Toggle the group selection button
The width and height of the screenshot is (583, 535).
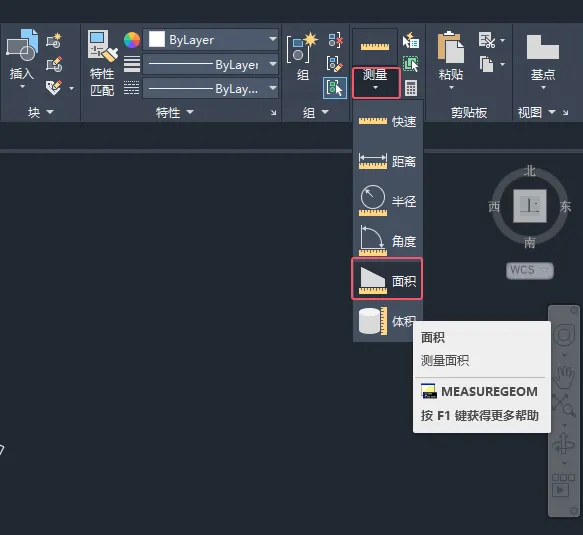pyautogui.click(x=335, y=88)
